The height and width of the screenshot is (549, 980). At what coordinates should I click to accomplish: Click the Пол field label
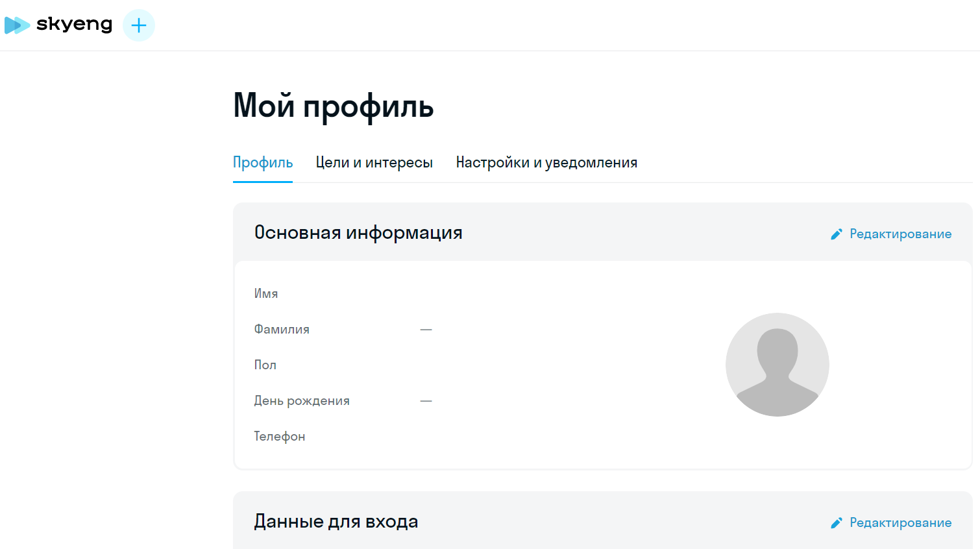click(265, 365)
